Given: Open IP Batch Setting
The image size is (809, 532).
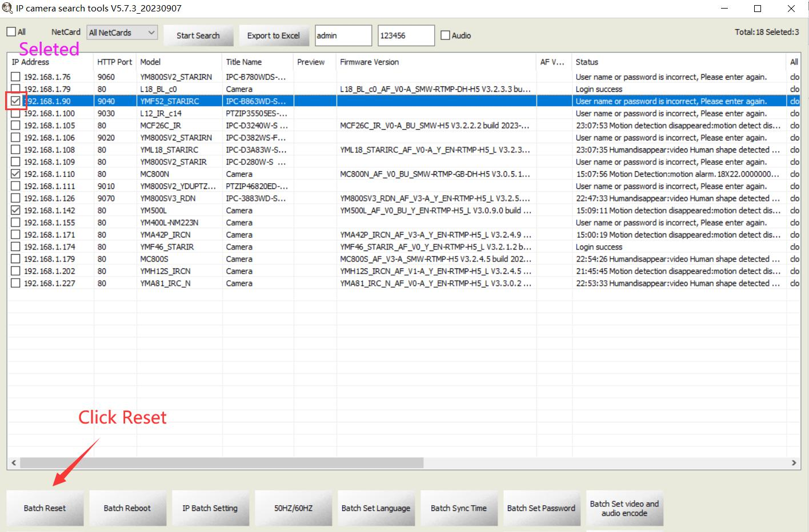Looking at the screenshot, I should tap(210, 508).
